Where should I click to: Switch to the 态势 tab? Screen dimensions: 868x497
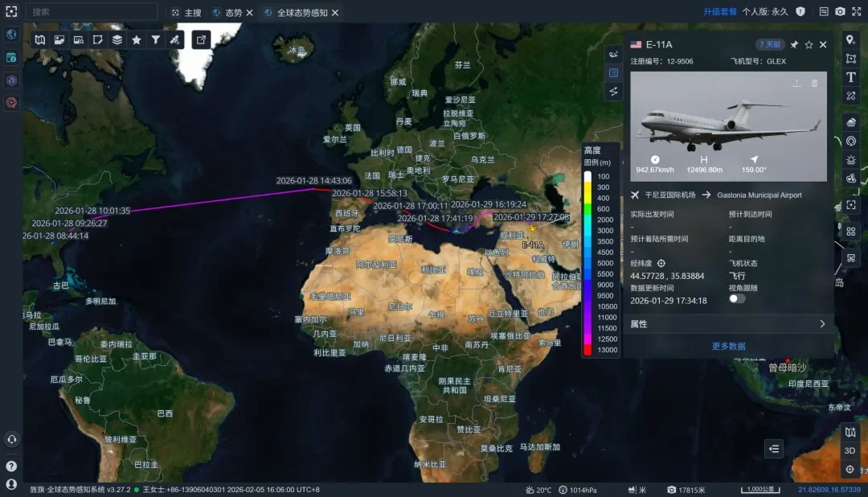233,13
